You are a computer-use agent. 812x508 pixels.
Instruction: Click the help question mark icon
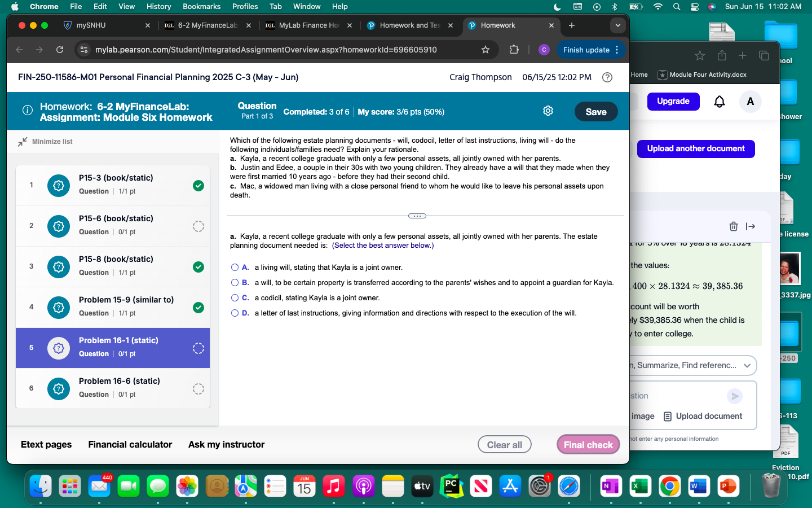[x=607, y=77]
